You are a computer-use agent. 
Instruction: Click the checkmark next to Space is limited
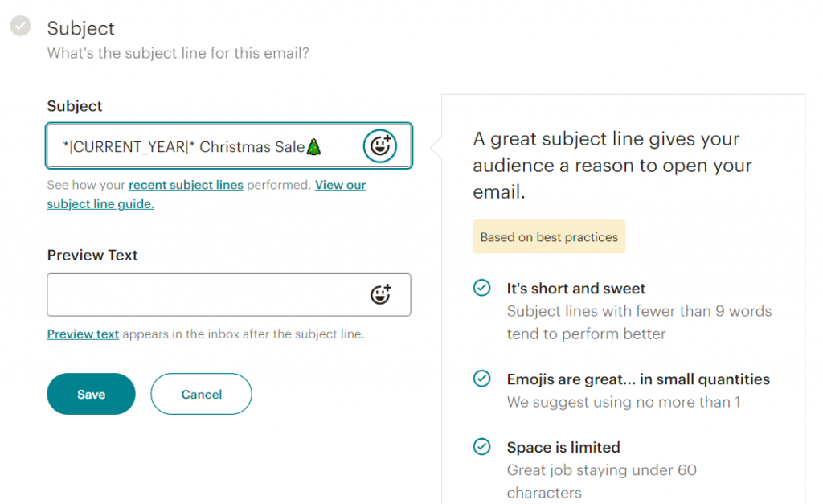click(482, 446)
